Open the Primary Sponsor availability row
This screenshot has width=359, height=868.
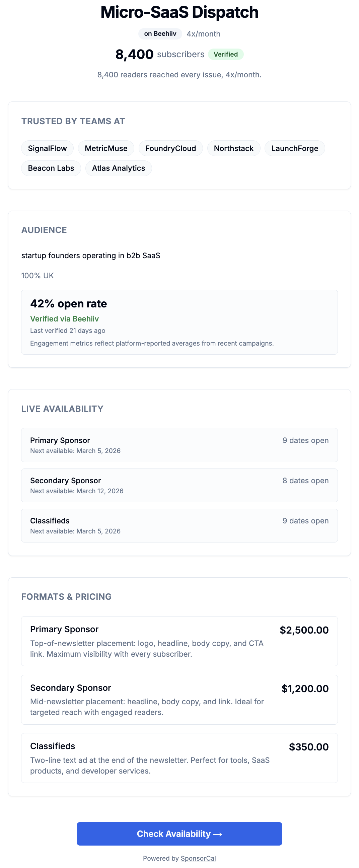(179, 445)
